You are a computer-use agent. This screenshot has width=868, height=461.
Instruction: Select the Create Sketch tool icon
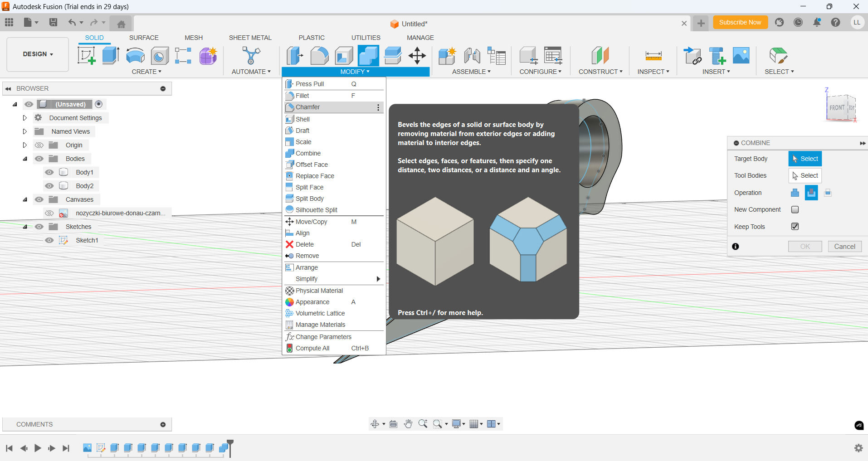(86, 56)
